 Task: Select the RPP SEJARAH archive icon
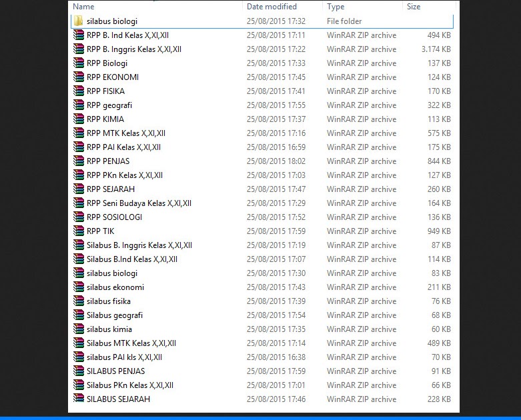[x=79, y=189]
